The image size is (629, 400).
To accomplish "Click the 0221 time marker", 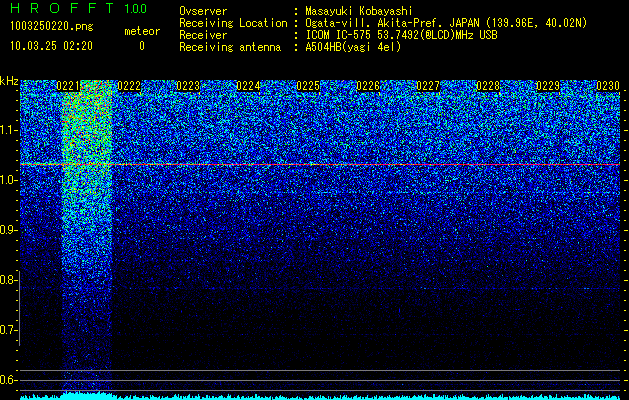I will tap(69, 86).
